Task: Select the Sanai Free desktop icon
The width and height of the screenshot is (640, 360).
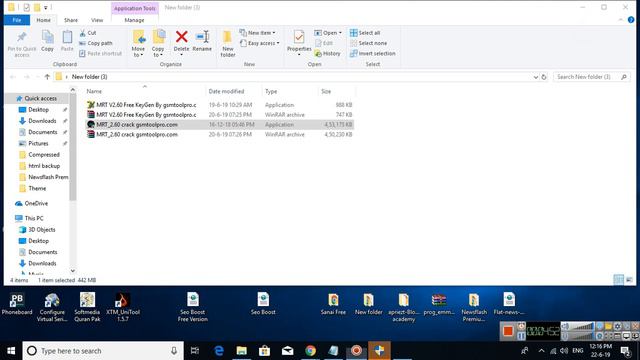Action: click(333, 304)
